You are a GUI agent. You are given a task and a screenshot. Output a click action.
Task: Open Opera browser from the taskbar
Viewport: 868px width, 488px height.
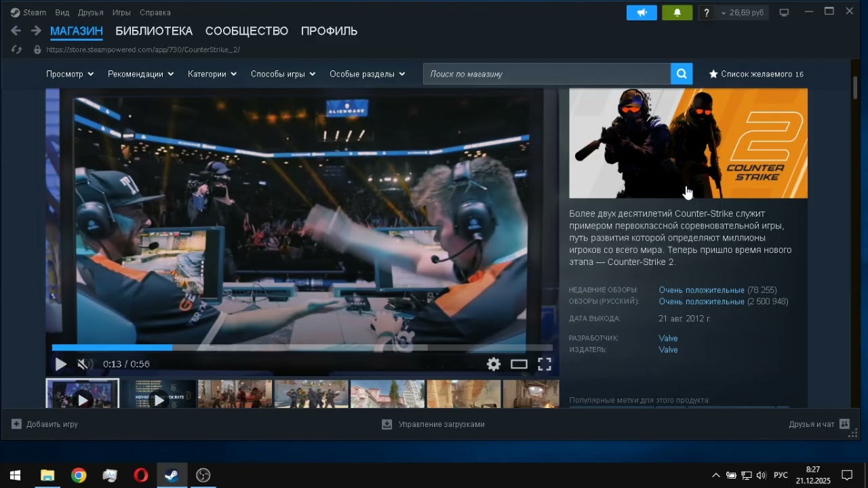click(140, 475)
